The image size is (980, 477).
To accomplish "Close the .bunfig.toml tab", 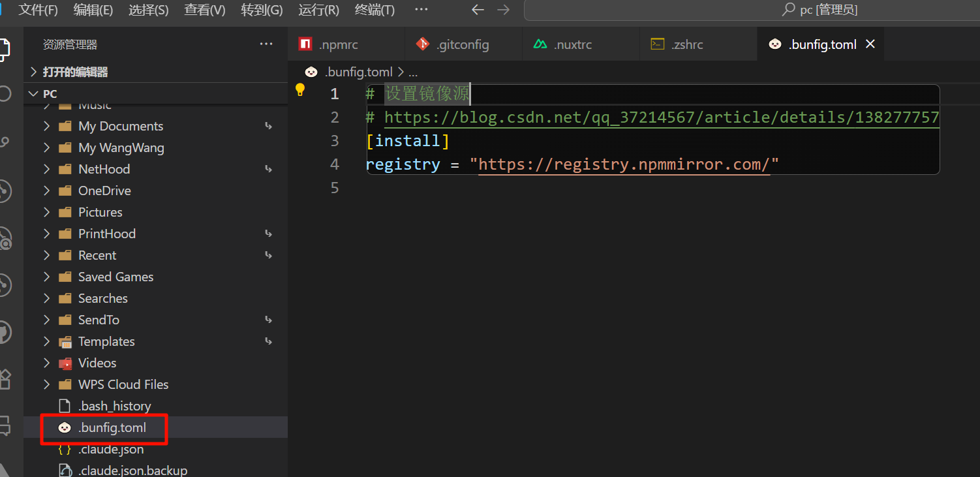I will 870,44.
